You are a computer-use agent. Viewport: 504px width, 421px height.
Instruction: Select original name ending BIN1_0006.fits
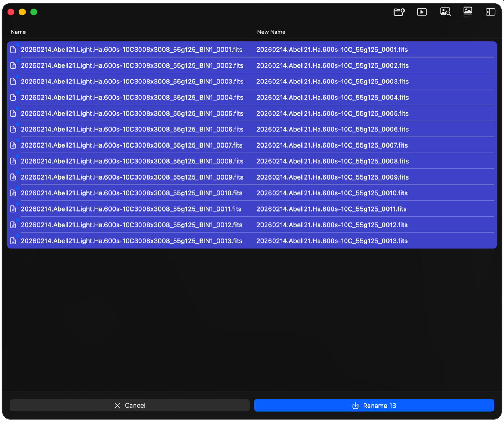132,129
